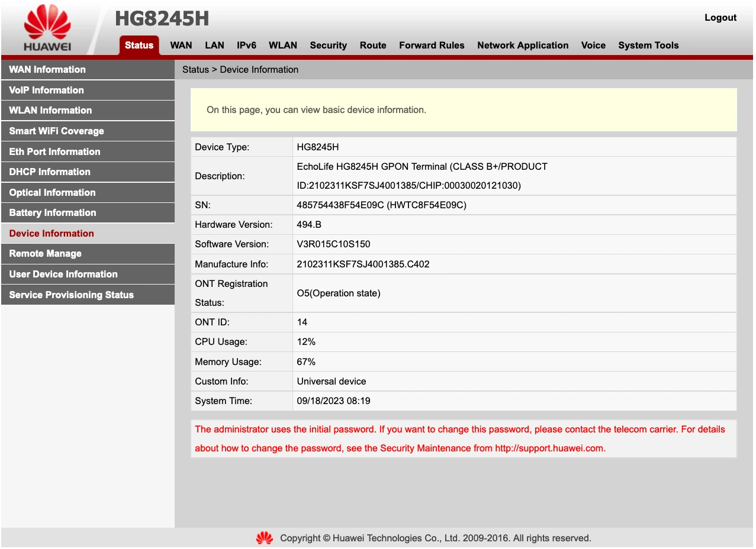The height and width of the screenshot is (549, 756).
Task: Click the 'System Time:' label
Action: point(223,401)
